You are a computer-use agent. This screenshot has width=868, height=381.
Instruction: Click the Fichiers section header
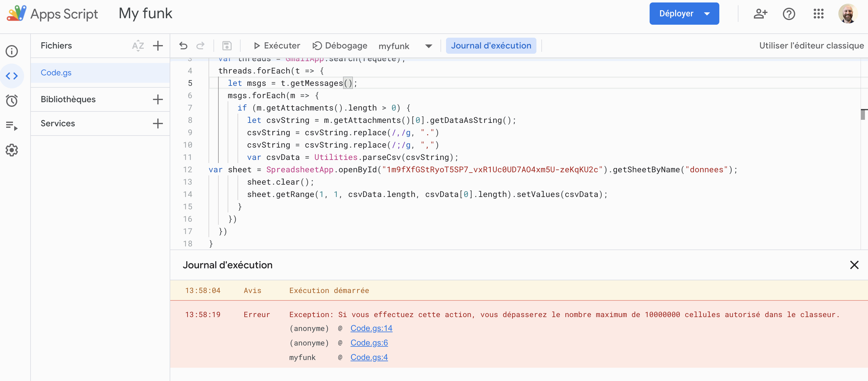56,45
